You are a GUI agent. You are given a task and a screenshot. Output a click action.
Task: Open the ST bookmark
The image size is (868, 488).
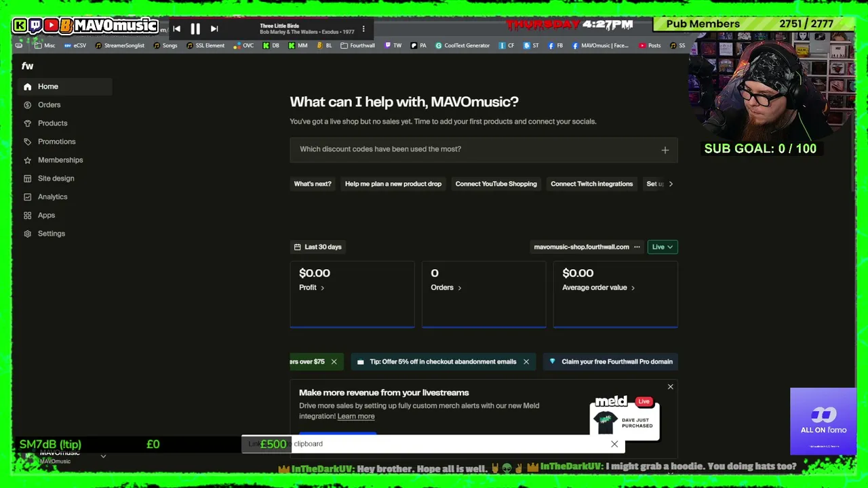532,45
